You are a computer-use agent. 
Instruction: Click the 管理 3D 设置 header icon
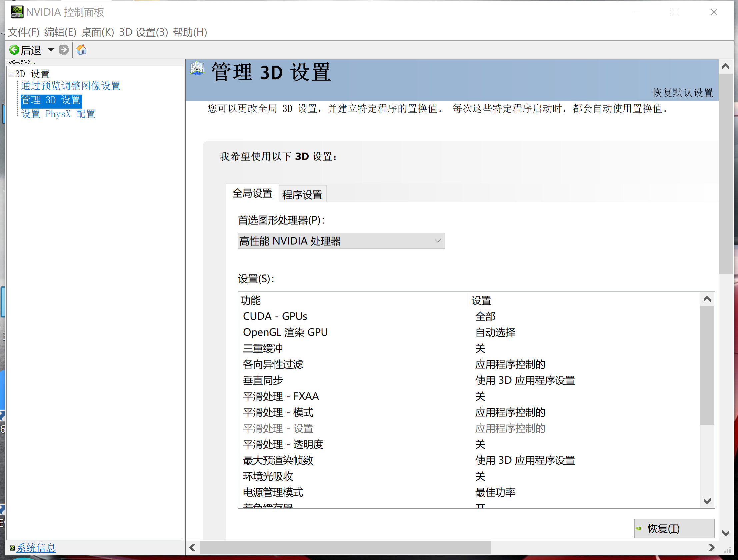[198, 68]
